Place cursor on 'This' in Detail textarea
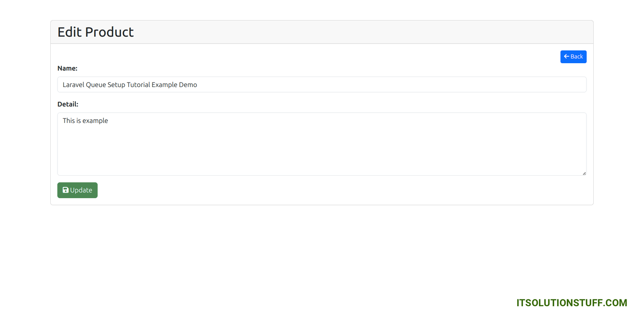 click(68, 121)
